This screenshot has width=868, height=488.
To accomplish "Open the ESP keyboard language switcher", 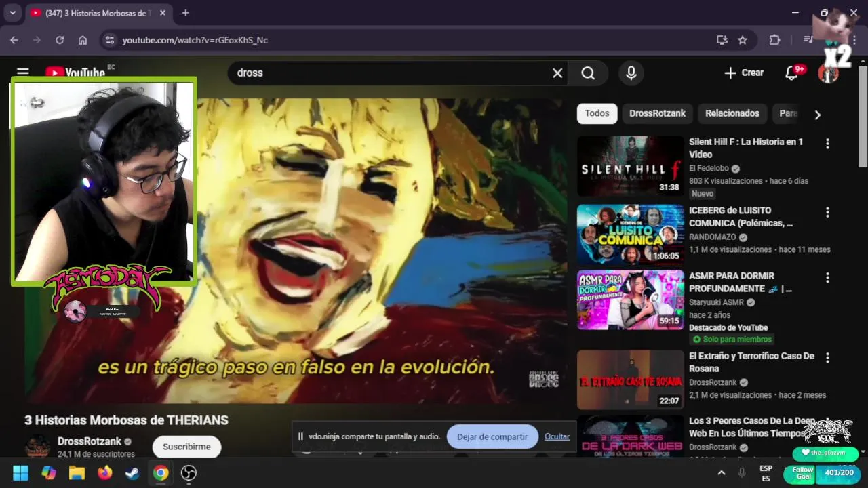I will click(x=766, y=473).
